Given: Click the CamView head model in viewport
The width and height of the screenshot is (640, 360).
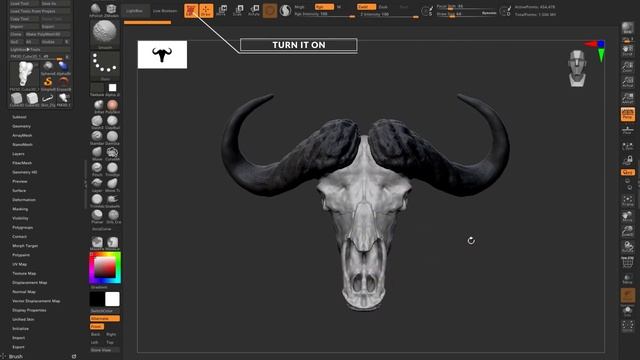Looking at the screenshot, I should point(577,68).
